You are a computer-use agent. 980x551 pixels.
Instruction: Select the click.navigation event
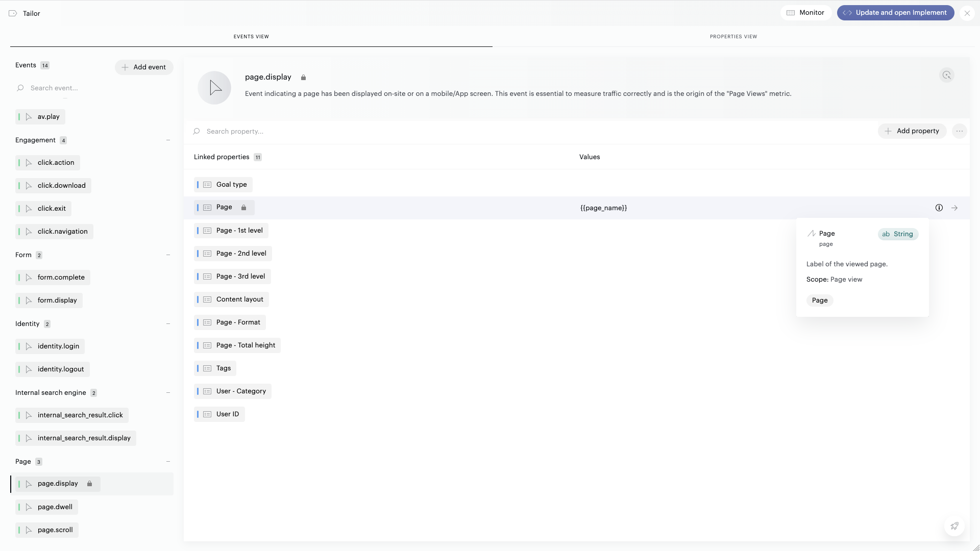[62, 232]
